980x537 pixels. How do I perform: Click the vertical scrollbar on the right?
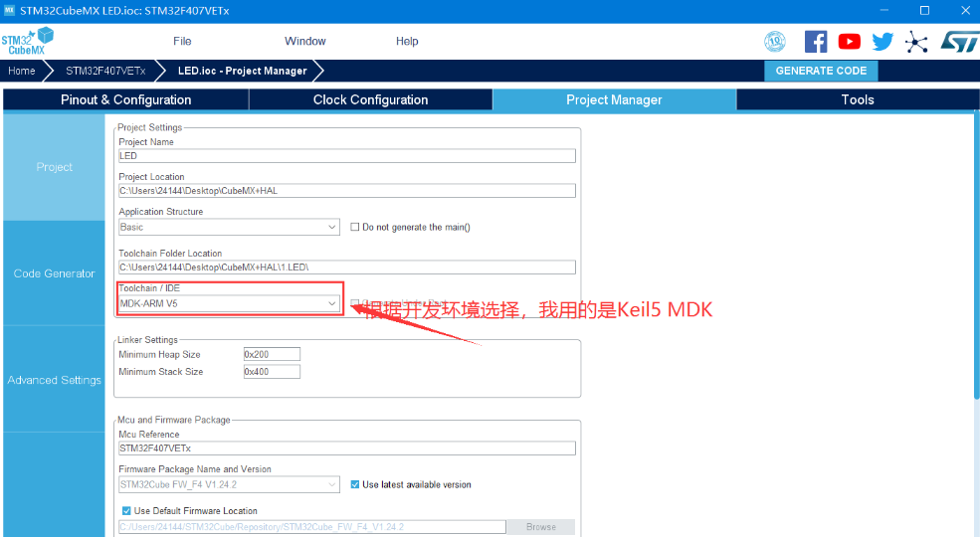point(976,256)
